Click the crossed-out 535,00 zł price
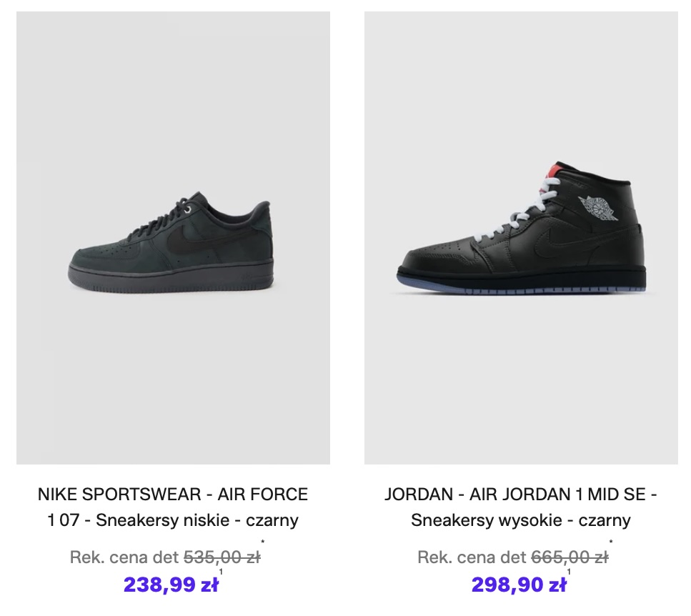Image resolution: width=691 pixels, height=616 pixels. click(222, 557)
